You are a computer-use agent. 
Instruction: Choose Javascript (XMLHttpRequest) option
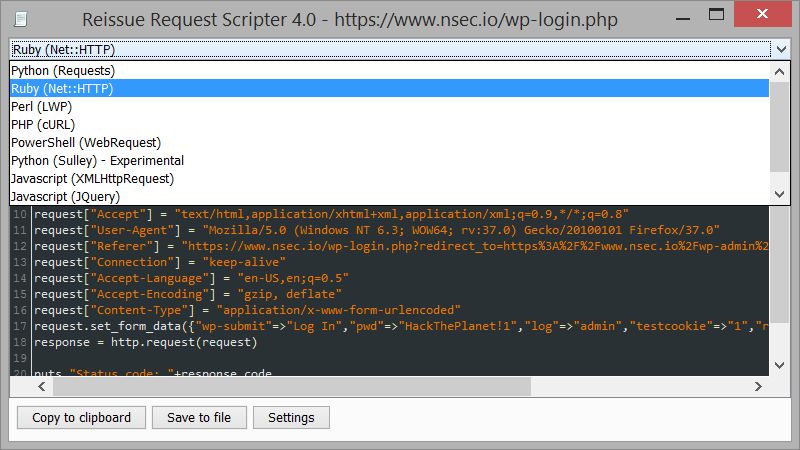389,179
